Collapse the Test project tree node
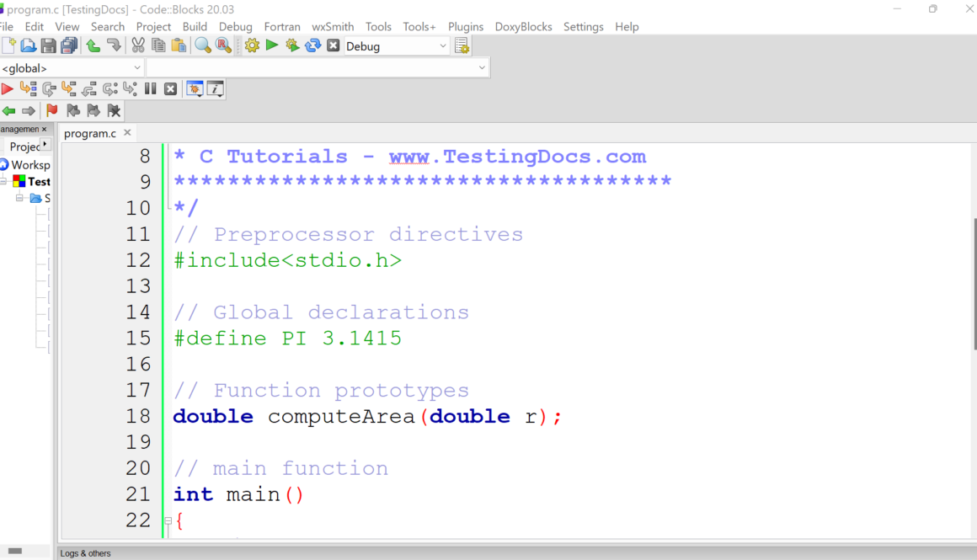 pos(3,181)
